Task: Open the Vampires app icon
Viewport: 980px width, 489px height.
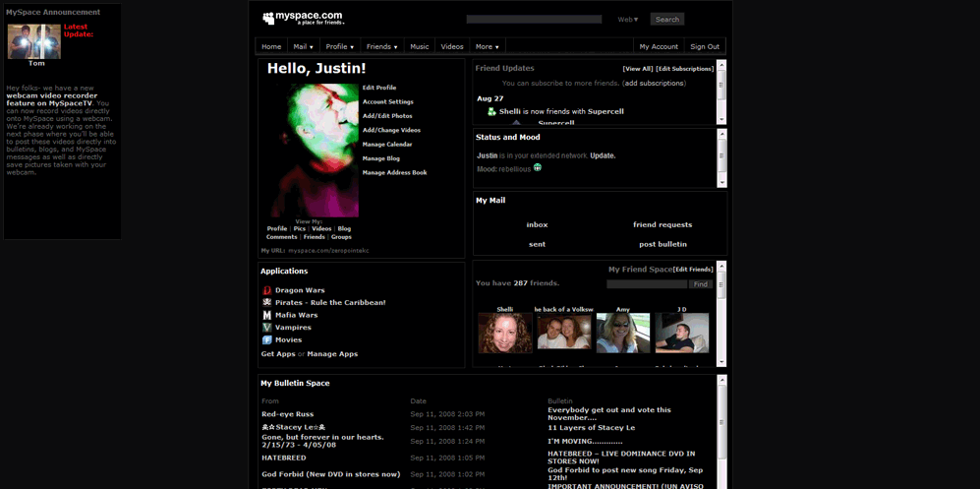Action: (x=267, y=328)
